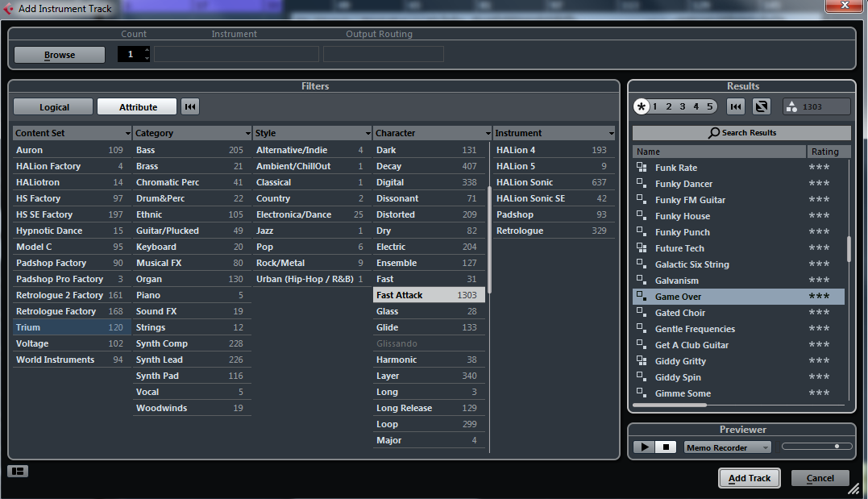Click the Cubase logo in the title bar
This screenshot has height=499, width=868.
[x=8, y=8]
